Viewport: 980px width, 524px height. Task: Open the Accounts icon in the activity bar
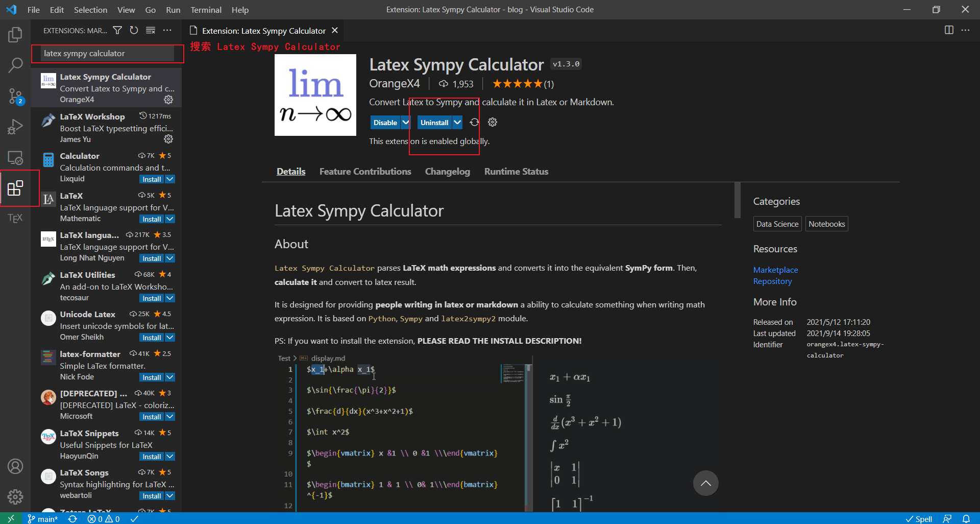[15, 466]
